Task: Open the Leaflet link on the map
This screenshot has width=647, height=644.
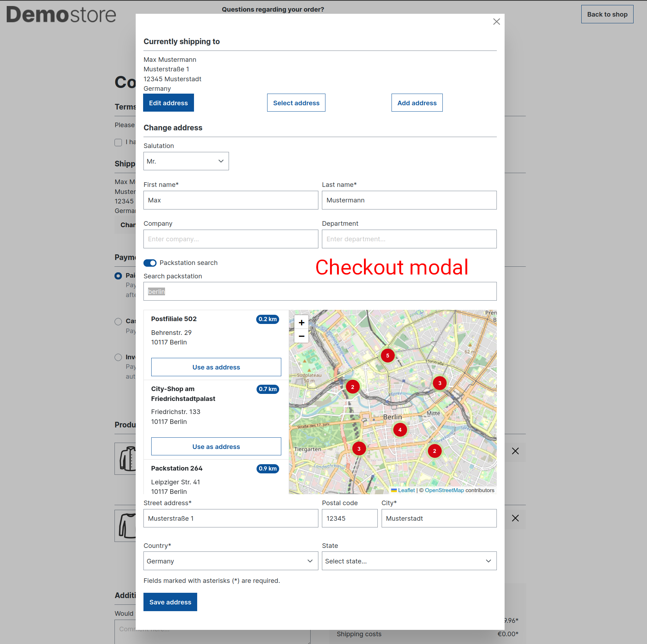Action: click(x=406, y=490)
